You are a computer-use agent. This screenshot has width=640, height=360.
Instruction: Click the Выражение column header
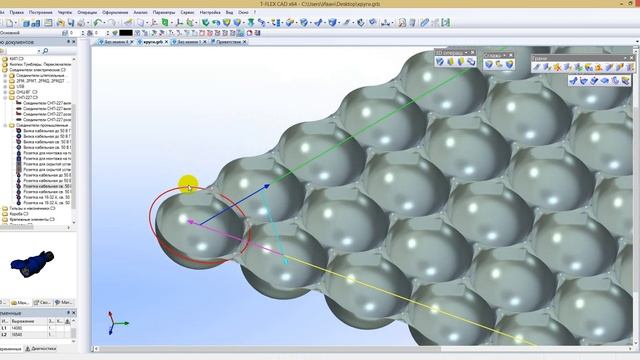[x=29, y=322]
